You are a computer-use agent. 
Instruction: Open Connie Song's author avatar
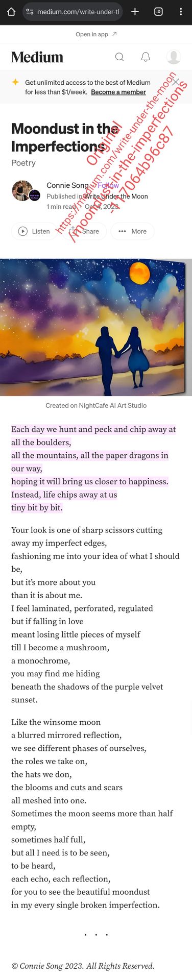[x=23, y=190]
